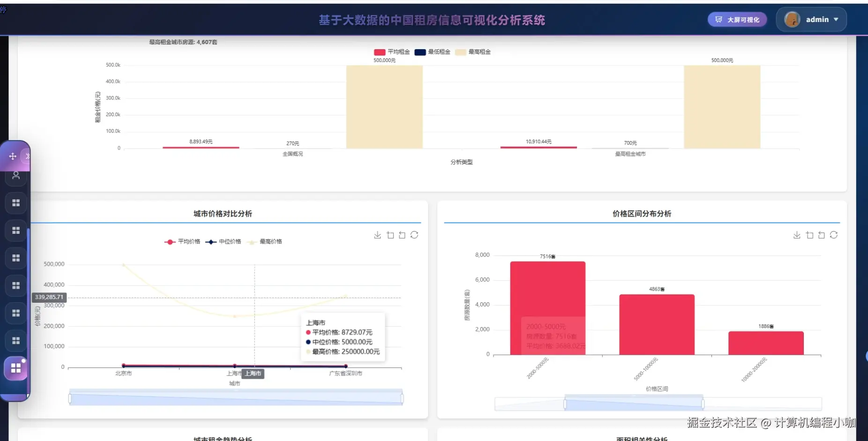Click the 1886套 bar for 10000-20000元
The width and height of the screenshot is (868, 441).
tap(766, 343)
